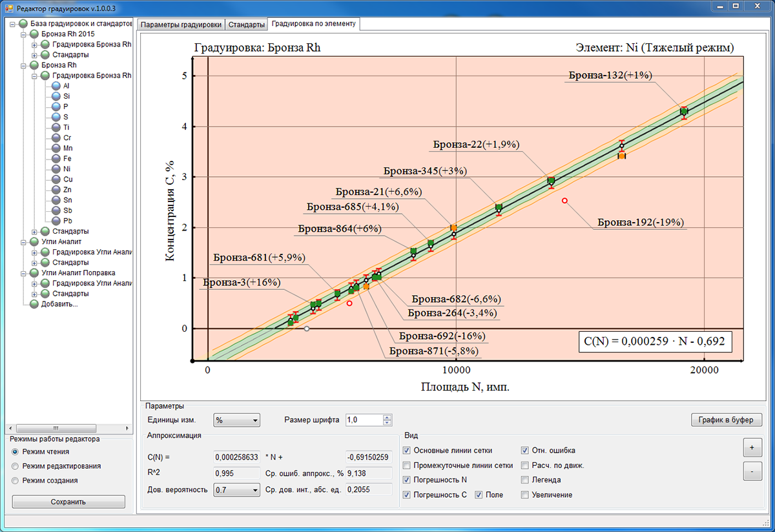The image size is (775, 532).
Task: Click the sphere icon next to Cr
Action: tap(56, 138)
